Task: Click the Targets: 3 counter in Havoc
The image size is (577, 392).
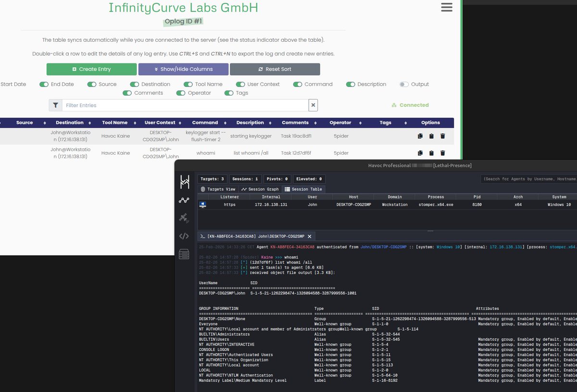Action: coord(213,179)
